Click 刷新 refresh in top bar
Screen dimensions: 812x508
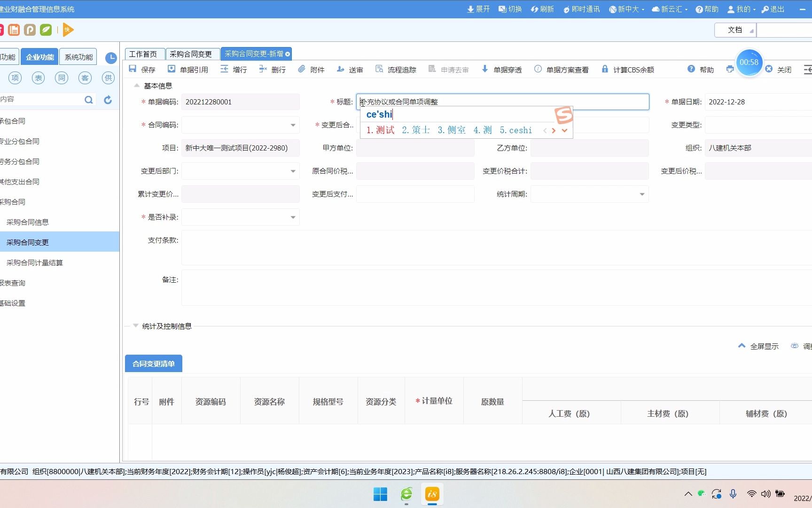coord(542,9)
